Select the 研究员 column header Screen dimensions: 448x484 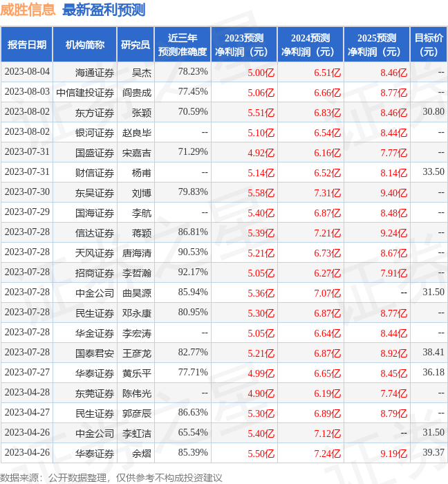[x=136, y=44]
